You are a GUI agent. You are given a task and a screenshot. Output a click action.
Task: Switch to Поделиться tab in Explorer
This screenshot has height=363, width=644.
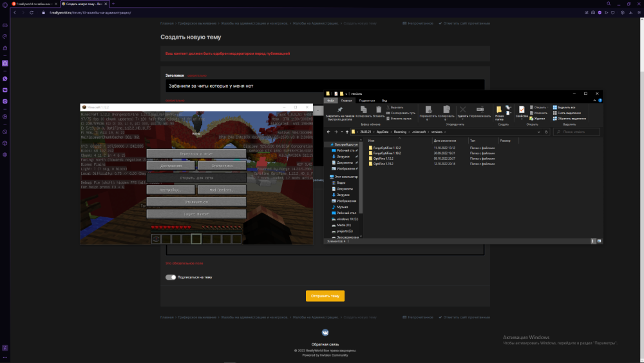click(367, 101)
